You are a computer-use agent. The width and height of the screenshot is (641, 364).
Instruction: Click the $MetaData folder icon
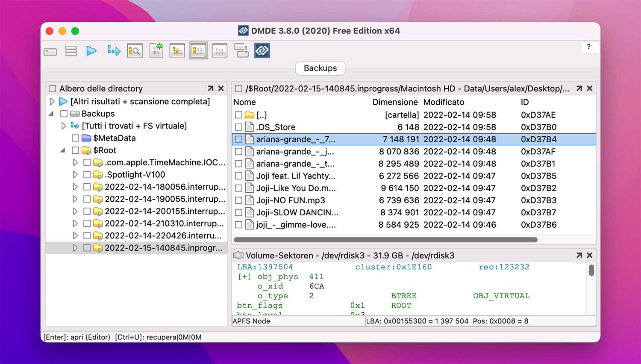(x=87, y=138)
